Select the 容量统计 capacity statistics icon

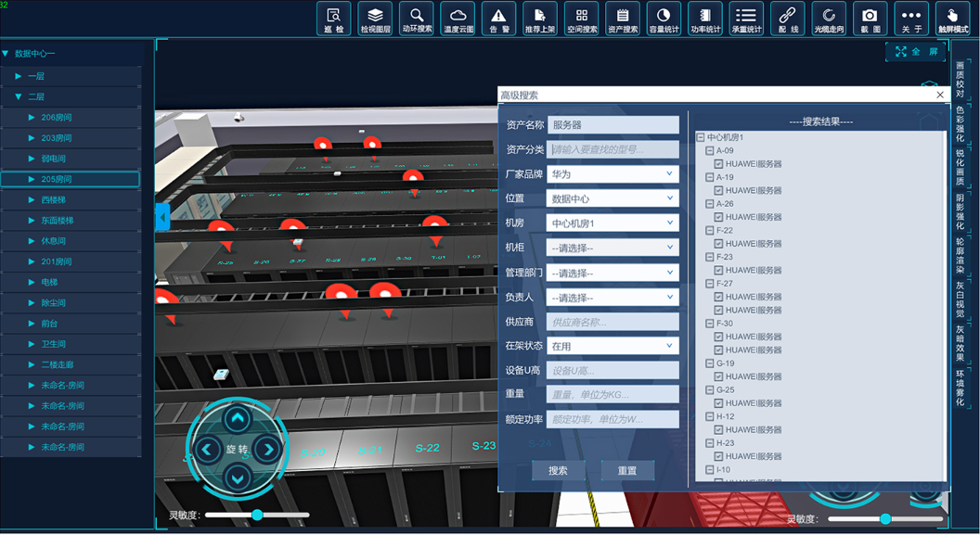[x=664, y=19]
